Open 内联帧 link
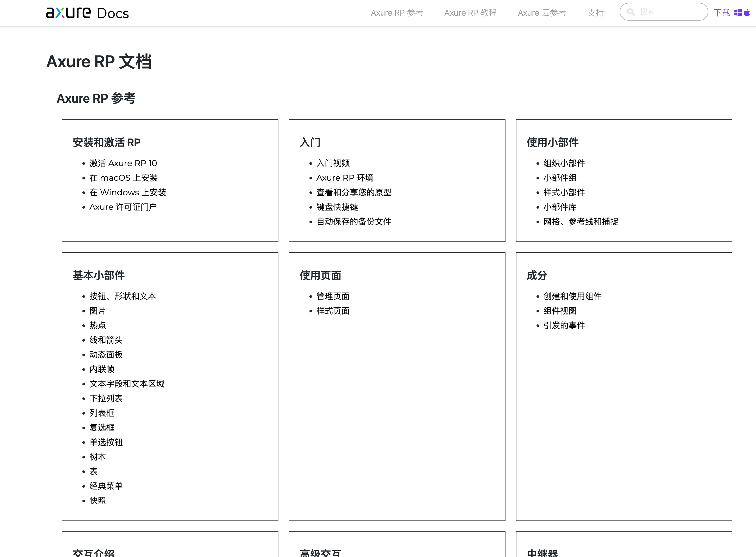This screenshot has width=756, height=557. [x=102, y=369]
